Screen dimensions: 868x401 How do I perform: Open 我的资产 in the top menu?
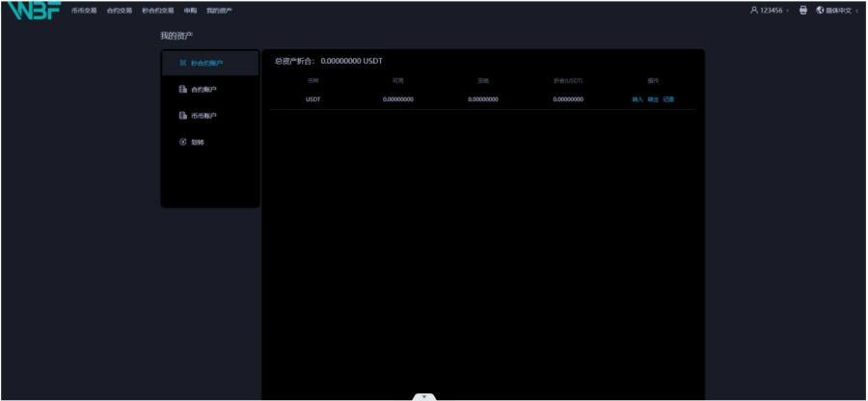pyautogui.click(x=219, y=11)
